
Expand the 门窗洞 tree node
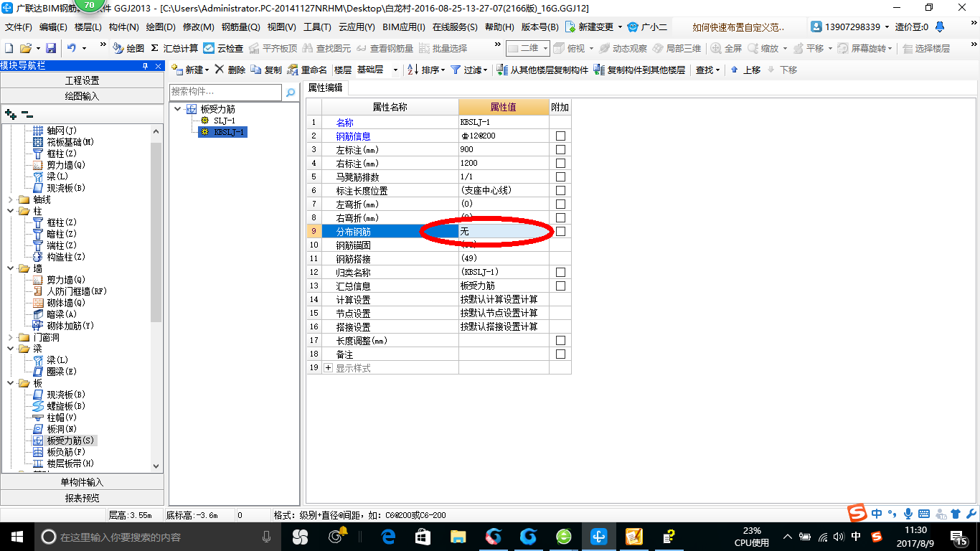(10, 337)
